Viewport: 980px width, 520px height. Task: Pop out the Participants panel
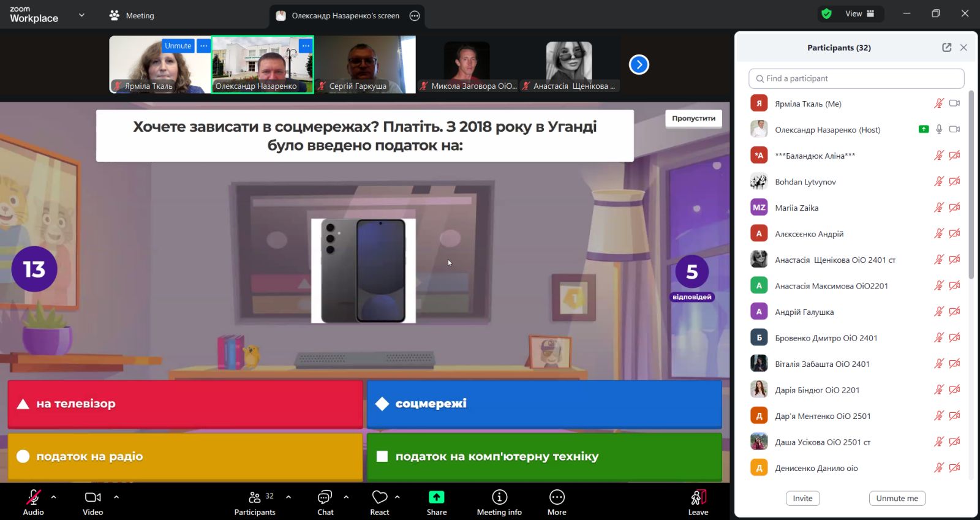coord(946,48)
